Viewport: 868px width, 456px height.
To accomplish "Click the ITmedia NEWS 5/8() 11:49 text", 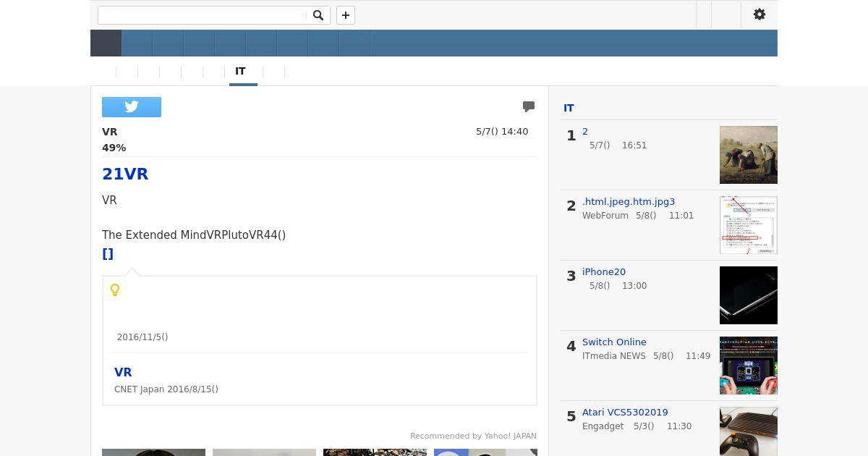I will (x=646, y=356).
